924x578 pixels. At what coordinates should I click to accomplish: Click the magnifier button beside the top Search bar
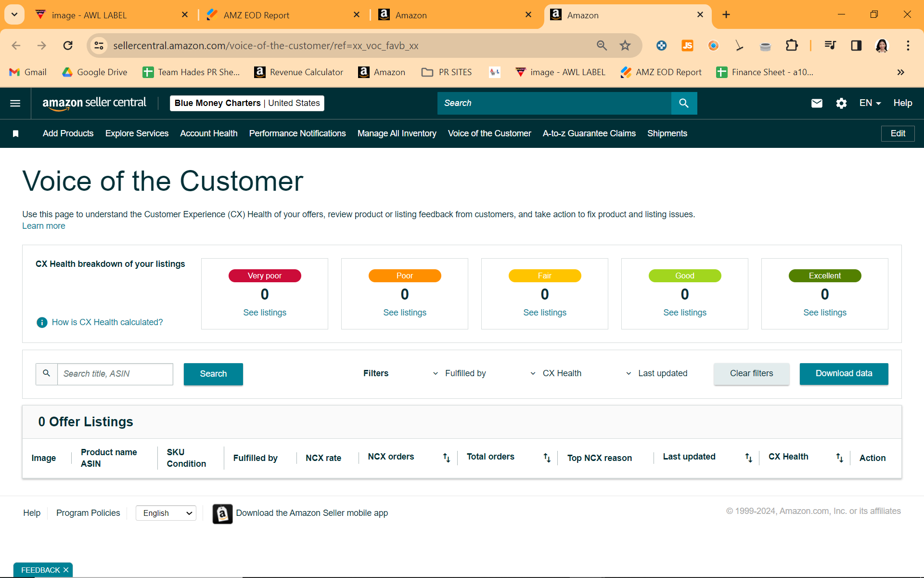click(x=684, y=103)
